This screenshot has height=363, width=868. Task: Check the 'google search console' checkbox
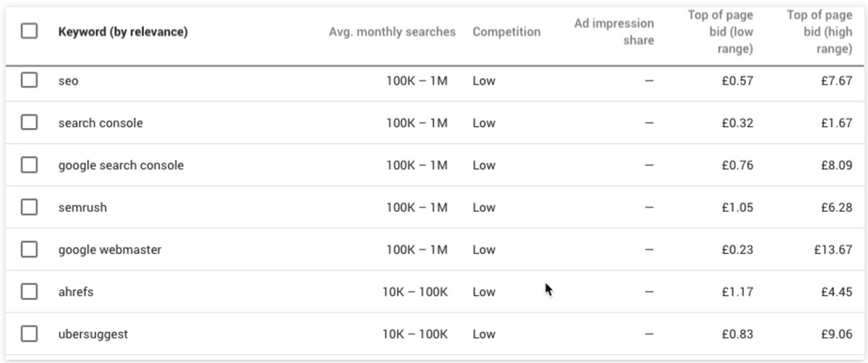[x=29, y=165]
